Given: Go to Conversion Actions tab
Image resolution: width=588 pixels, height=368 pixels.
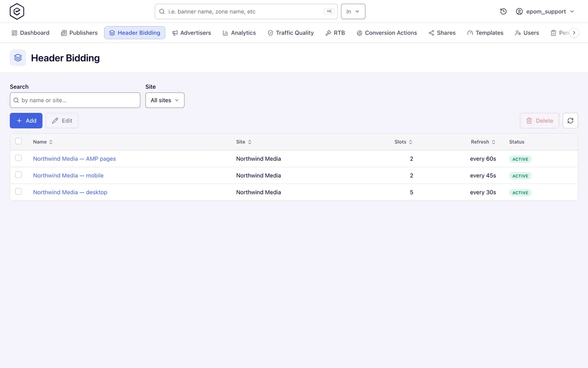Looking at the screenshot, I should [x=386, y=33].
